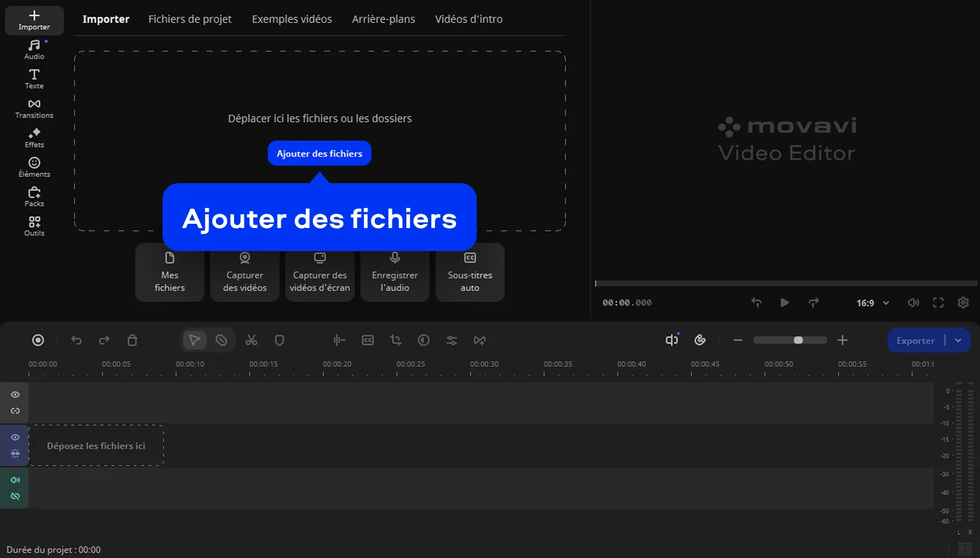Start recording with the record button
This screenshot has width=980, height=558.
pos(38,340)
